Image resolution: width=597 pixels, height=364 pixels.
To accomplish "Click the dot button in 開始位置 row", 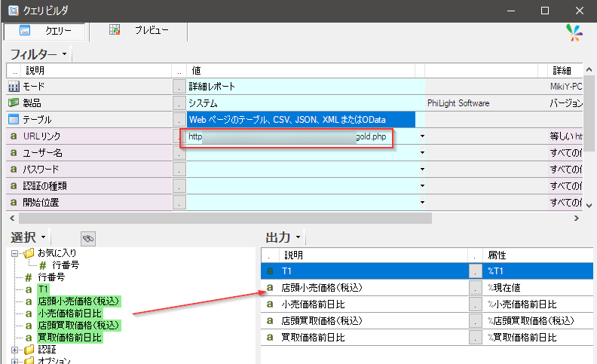I will pyautogui.click(x=179, y=202).
